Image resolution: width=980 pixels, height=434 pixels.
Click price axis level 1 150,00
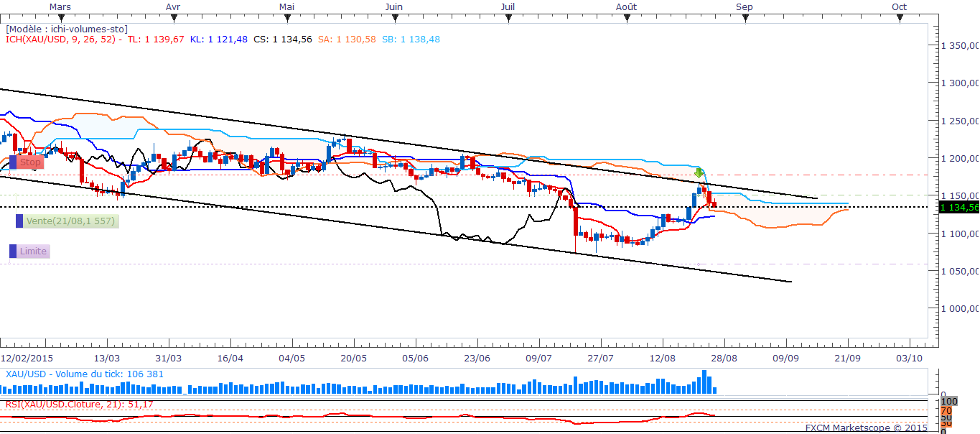pos(961,195)
